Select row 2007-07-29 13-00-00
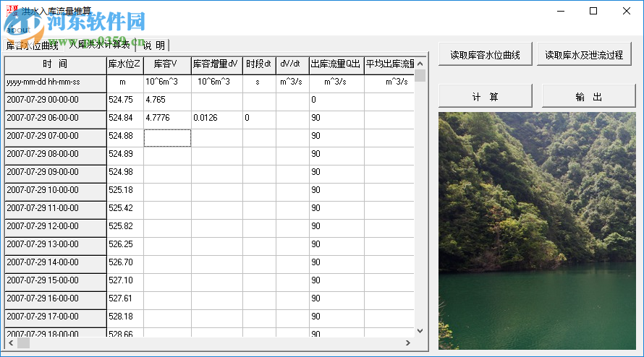The image size is (644, 357). (56, 246)
